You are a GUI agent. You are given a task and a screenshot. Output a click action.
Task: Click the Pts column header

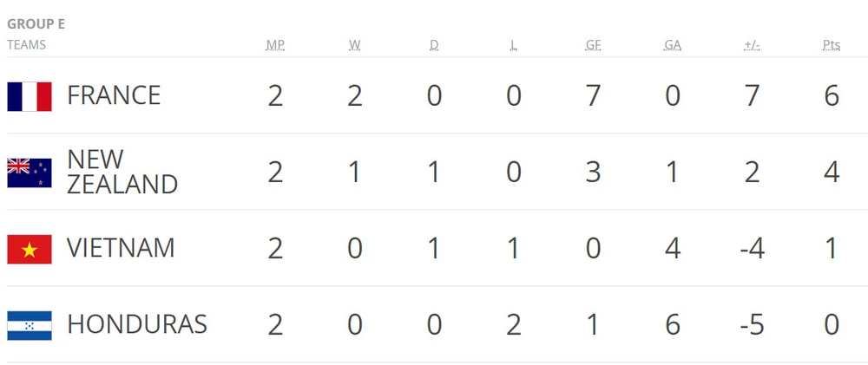click(x=832, y=45)
